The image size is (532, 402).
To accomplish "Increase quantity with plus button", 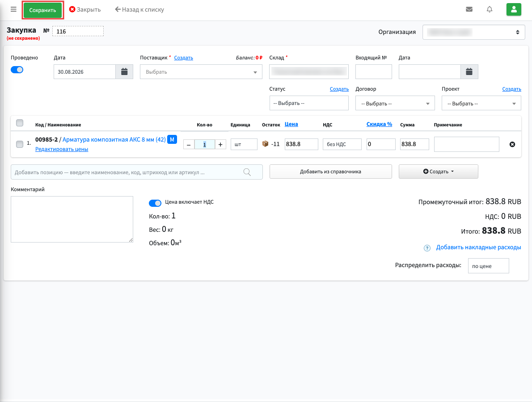I will coord(220,144).
